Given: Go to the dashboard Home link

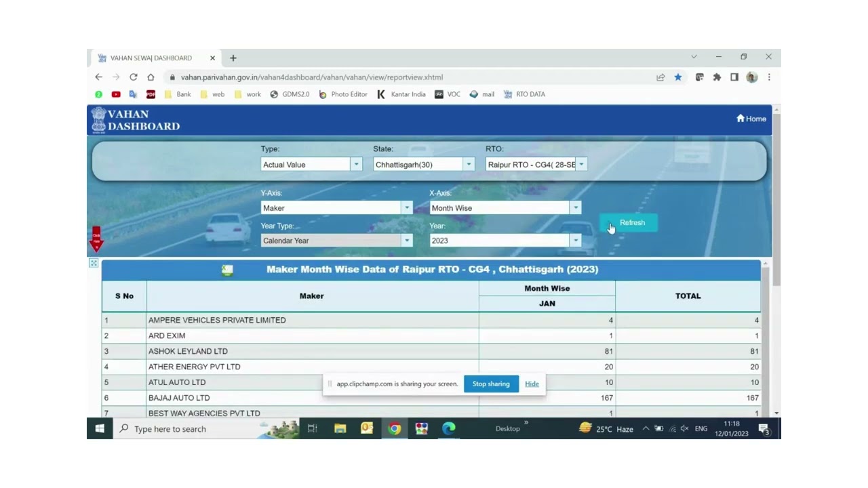Looking at the screenshot, I should coord(751,119).
